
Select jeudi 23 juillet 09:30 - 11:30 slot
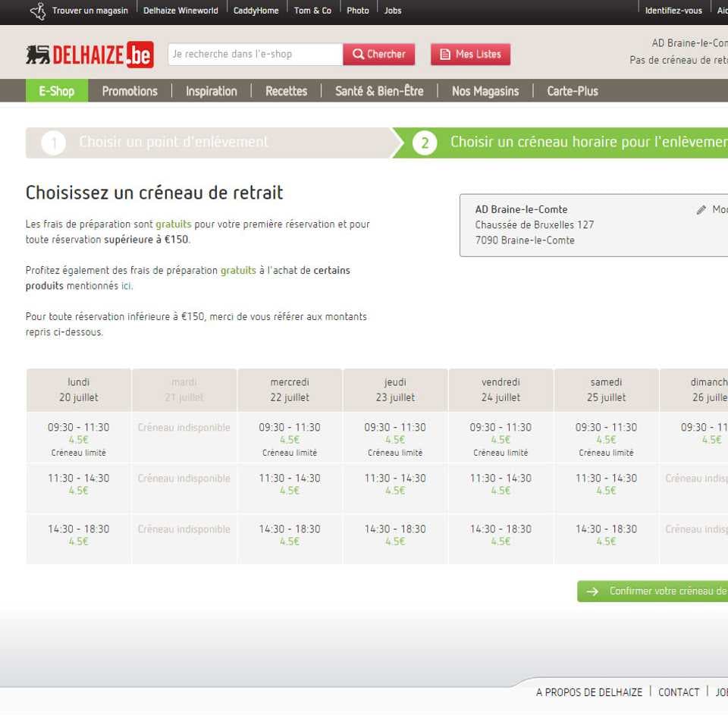(x=395, y=438)
